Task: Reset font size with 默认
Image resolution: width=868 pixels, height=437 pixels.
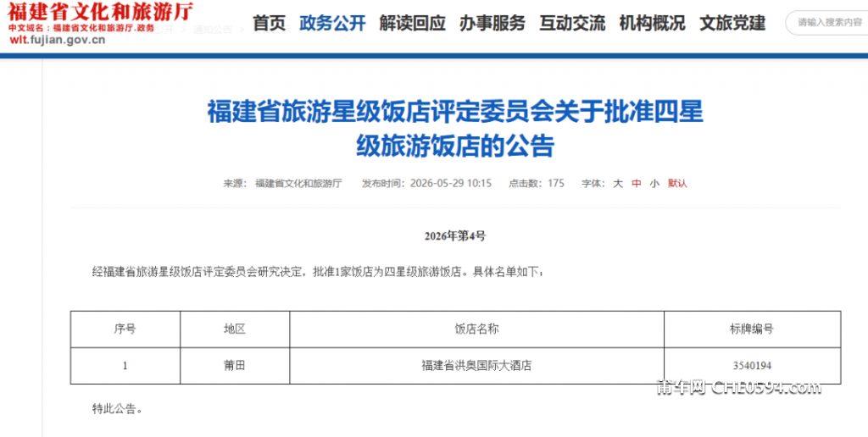Action: [677, 184]
